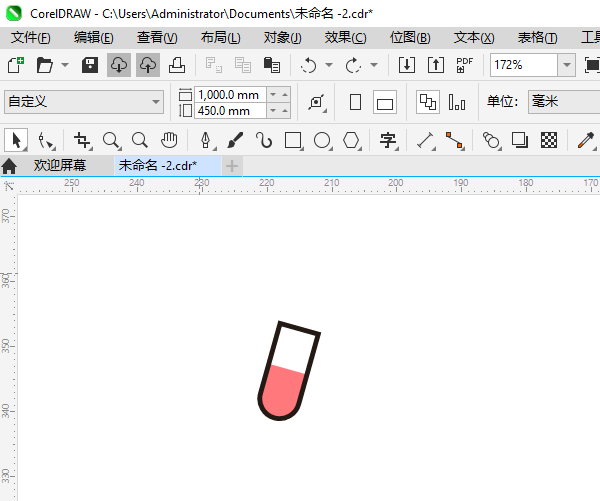Screen dimensions: 600x501
Task: Select the Text 字 tool
Action: 388,140
